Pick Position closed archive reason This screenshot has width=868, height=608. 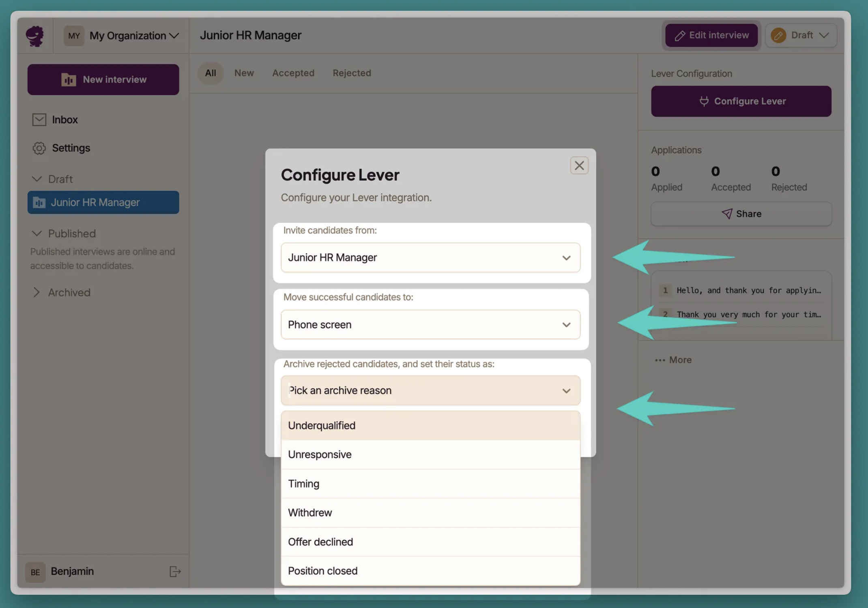[x=430, y=571]
